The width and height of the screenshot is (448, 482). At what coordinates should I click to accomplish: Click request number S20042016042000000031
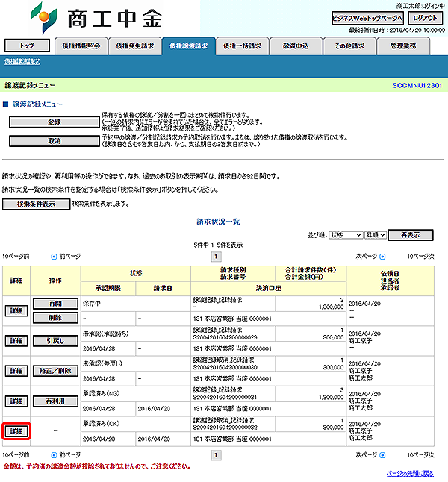(x=225, y=398)
